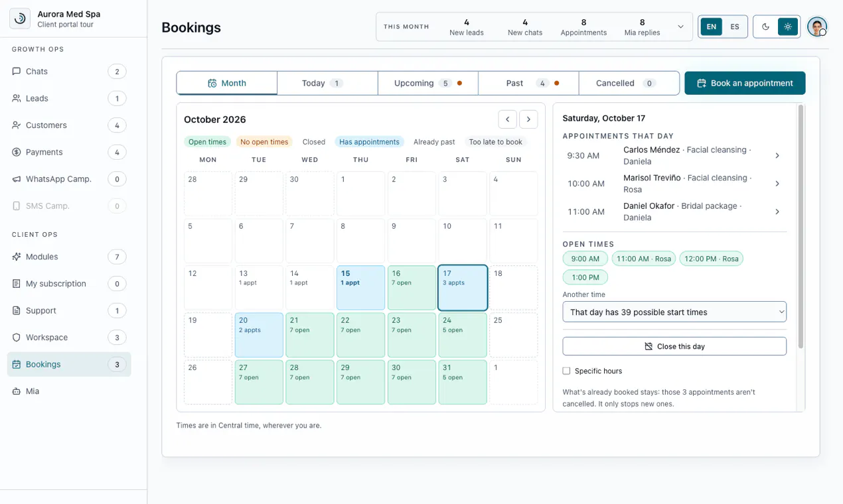Image resolution: width=843 pixels, height=504 pixels.
Task: Enable the Specific hours checkbox
Action: pos(566,371)
